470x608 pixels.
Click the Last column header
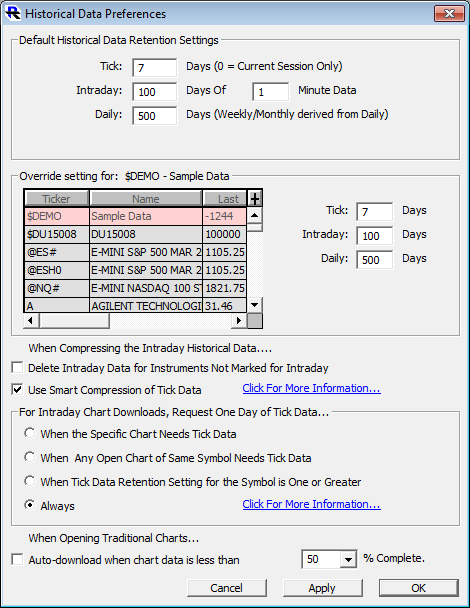(225, 199)
